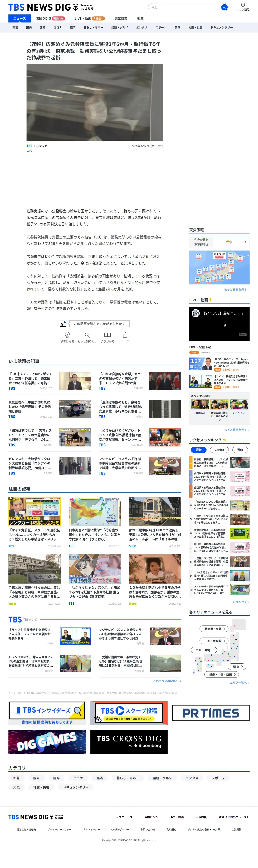Screen dimensions: 258x868
Task: Select エンタメ in the sub-navigation bar
Action: click(x=142, y=28)
